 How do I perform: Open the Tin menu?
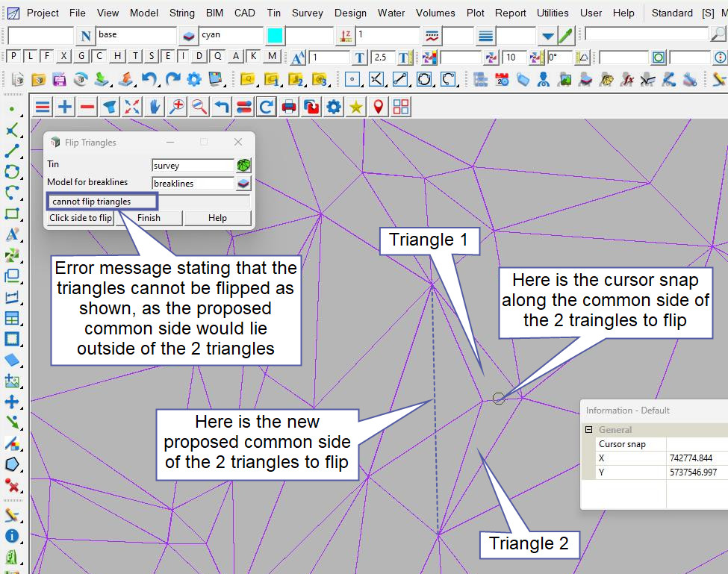click(x=273, y=13)
